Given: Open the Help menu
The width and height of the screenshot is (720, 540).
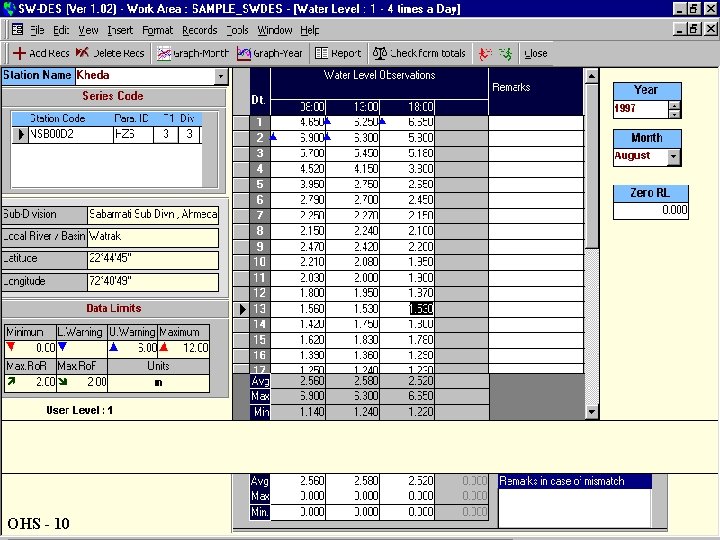Looking at the screenshot, I should (310, 30).
